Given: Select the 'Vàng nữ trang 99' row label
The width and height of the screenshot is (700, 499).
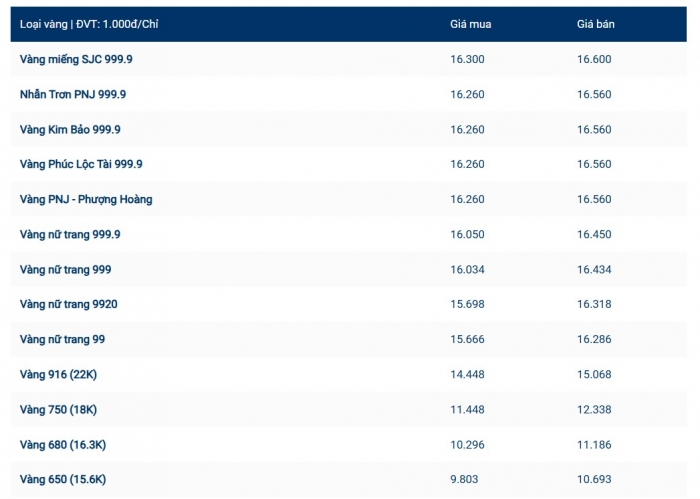Looking at the screenshot, I should click(62, 339).
